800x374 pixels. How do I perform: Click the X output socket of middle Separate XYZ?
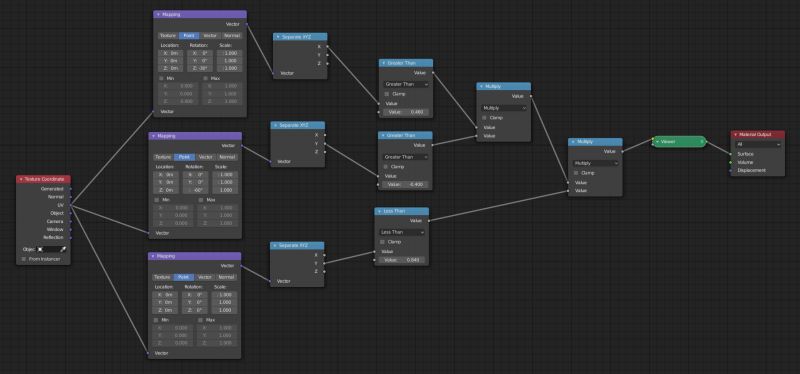pos(324,135)
